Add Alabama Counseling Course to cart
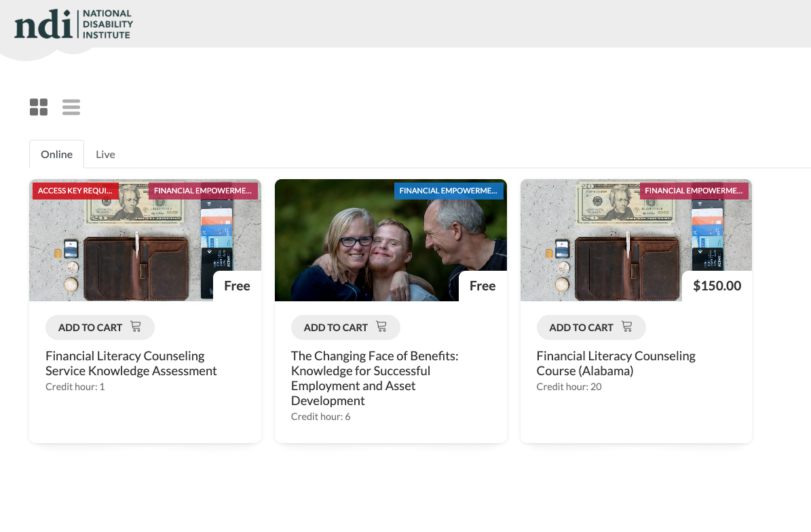 coord(591,327)
